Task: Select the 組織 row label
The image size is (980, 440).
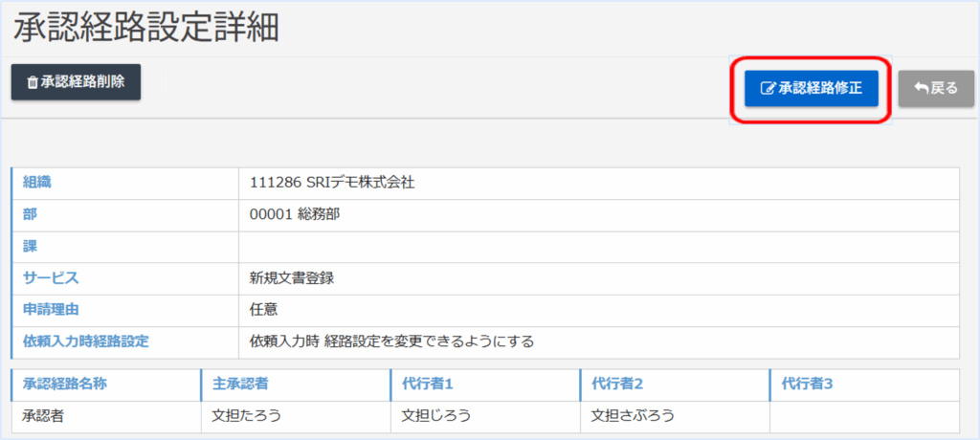Action: [40, 183]
